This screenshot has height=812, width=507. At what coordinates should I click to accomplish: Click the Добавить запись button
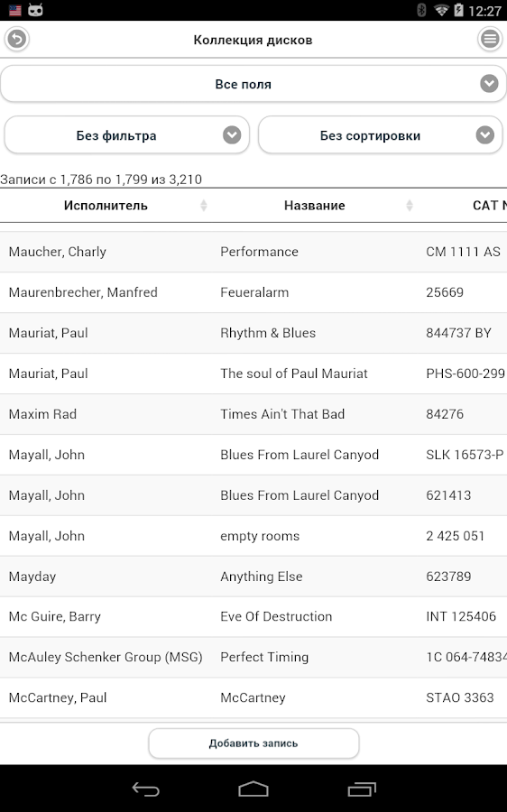(253, 743)
